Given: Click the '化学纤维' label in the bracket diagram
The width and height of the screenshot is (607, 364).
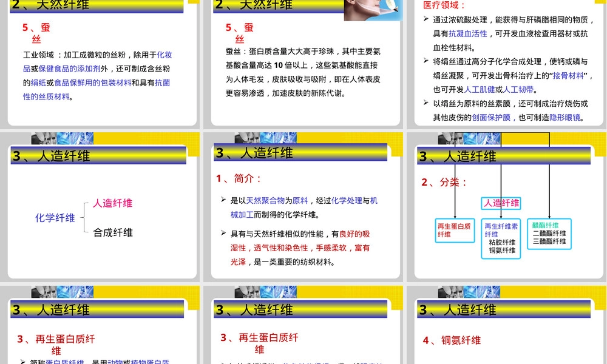Looking at the screenshot, I should (x=55, y=218).
